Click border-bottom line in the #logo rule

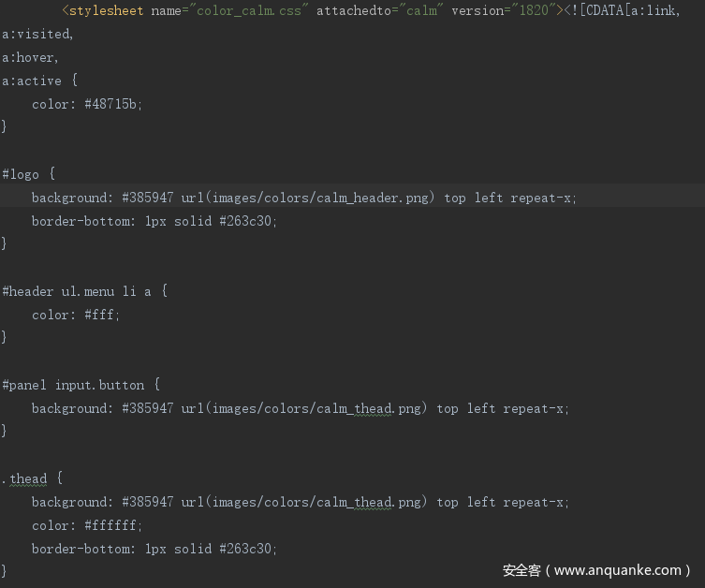pyautogui.click(x=154, y=221)
